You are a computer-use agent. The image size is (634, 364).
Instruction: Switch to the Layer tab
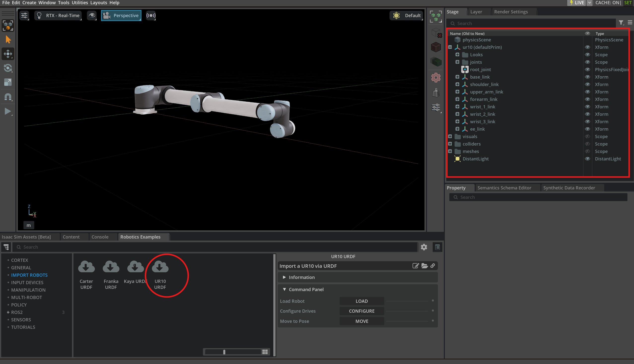pyautogui.click(x=476, y=11)
